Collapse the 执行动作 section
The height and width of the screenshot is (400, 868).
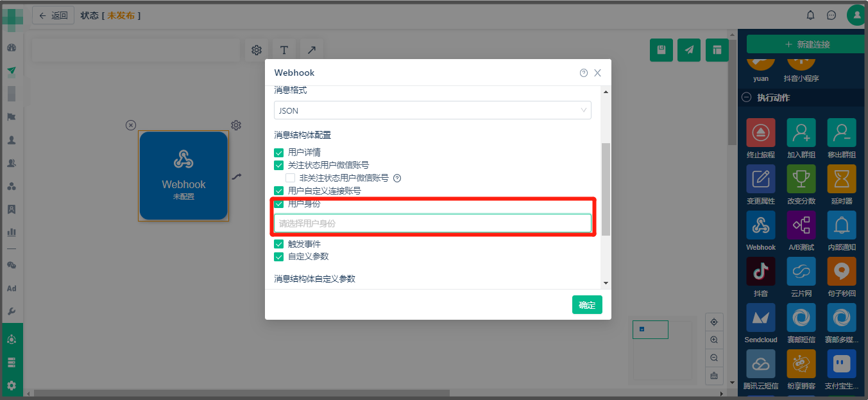pos(746,98)
